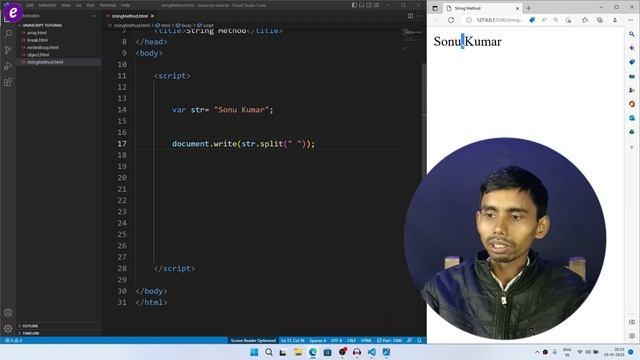Open the html breadcrumb dropdown
This screenshot has height=360, width=640.
pos(163,25)
